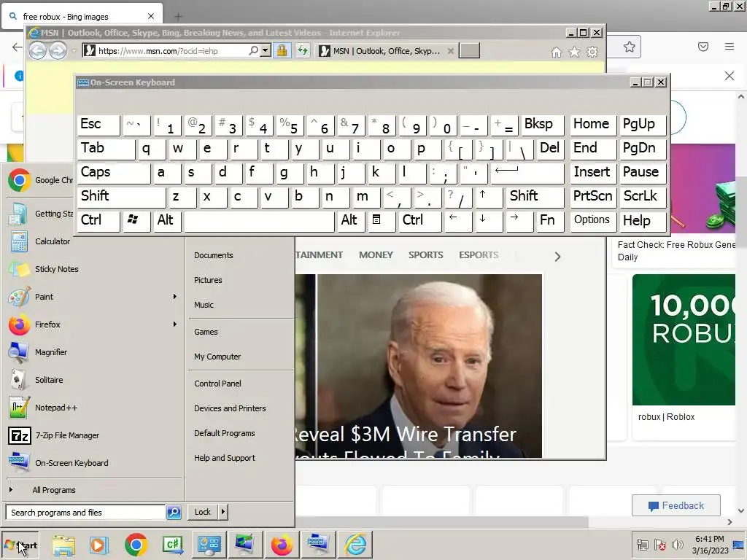The width and height of the screenshot is (747, 560).
Task: Open Getting Started in the Start menu
Action: pos(41,214)
